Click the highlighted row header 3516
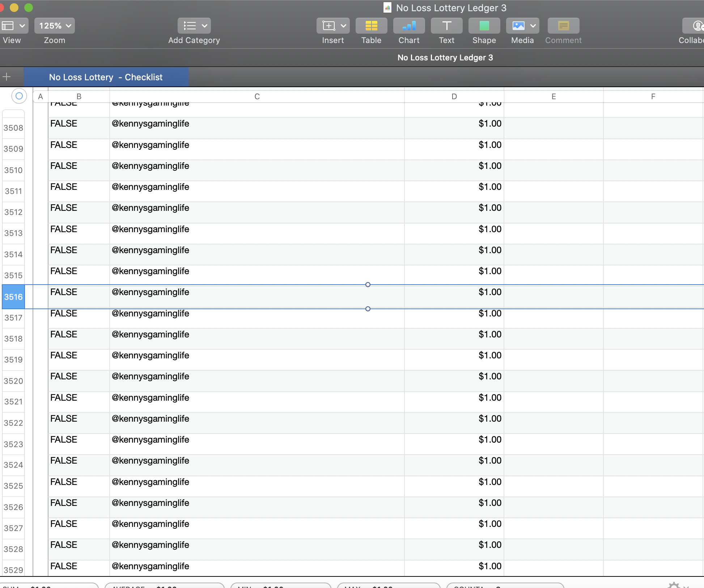704x588 pixels. (13, 297)
